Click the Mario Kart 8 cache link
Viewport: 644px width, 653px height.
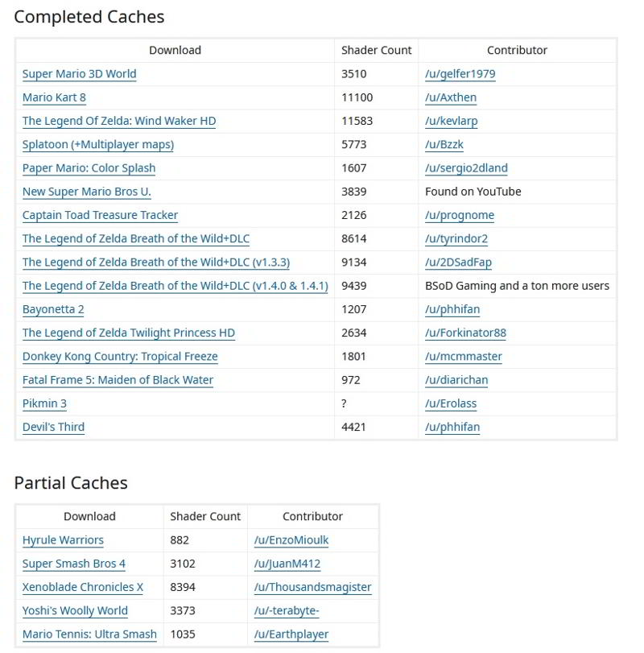(54, 97)
